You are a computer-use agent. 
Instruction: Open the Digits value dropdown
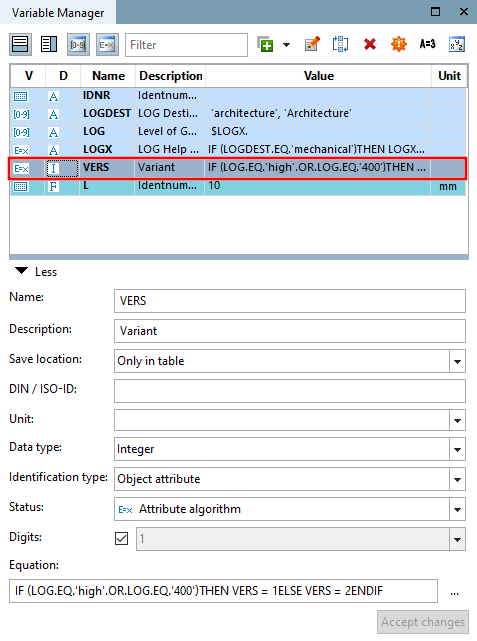(457, 539)
